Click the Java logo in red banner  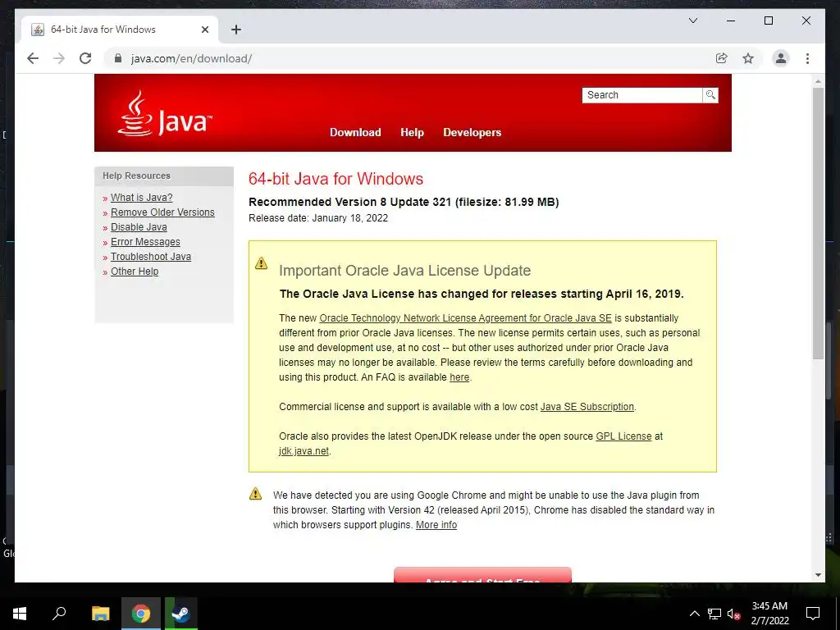pos(165,113)
